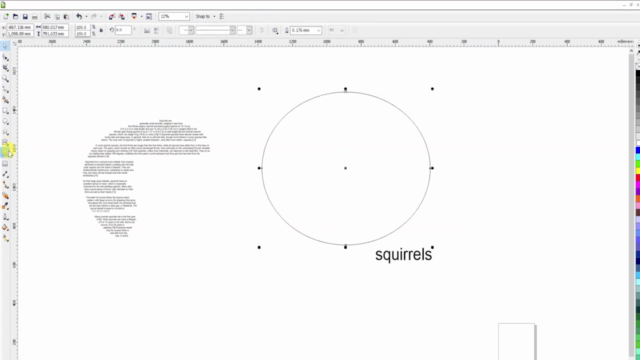Viewport: 640px width, 360px height.
Task: Click the Export icon
Action: coord(122,16)
